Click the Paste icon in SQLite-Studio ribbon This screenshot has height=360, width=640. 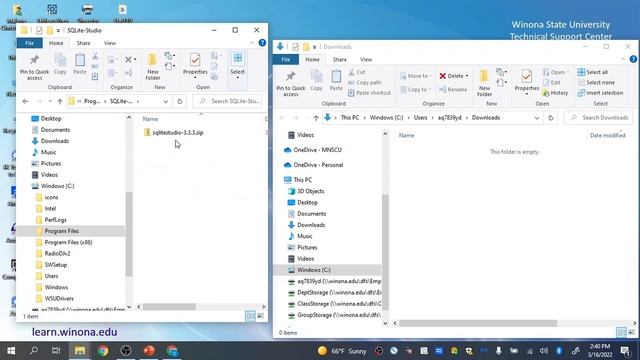(80, 64)
